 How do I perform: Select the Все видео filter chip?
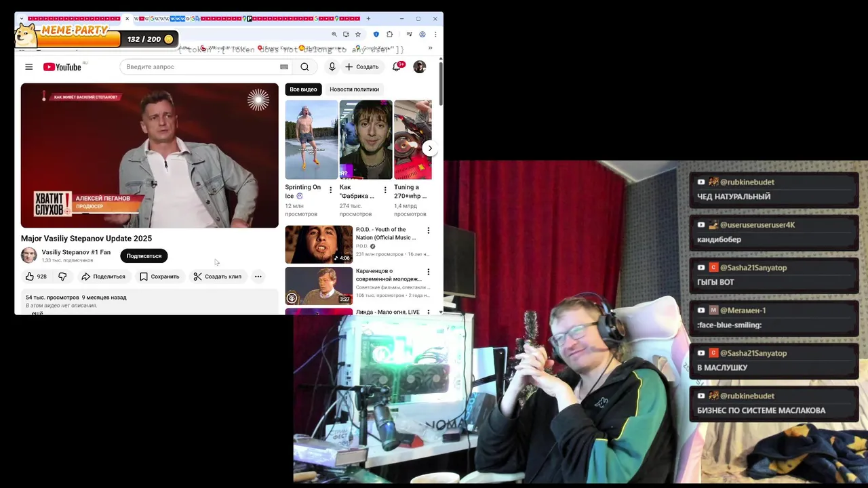303,89
